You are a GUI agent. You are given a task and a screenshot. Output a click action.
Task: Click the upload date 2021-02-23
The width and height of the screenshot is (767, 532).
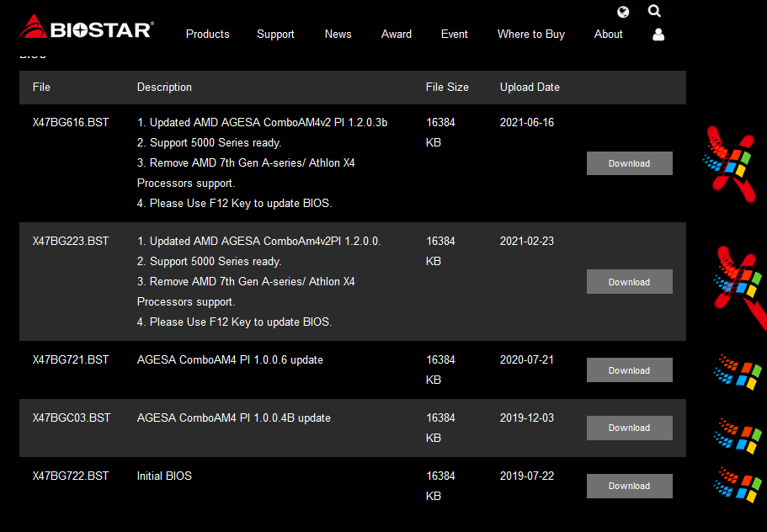pyautogui.click(x=527, y=241)
